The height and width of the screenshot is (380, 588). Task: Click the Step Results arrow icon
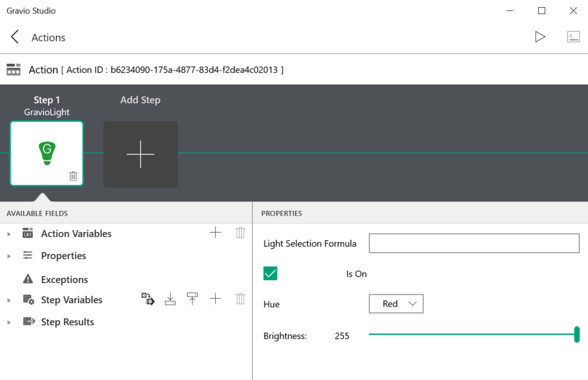[29, 321]
